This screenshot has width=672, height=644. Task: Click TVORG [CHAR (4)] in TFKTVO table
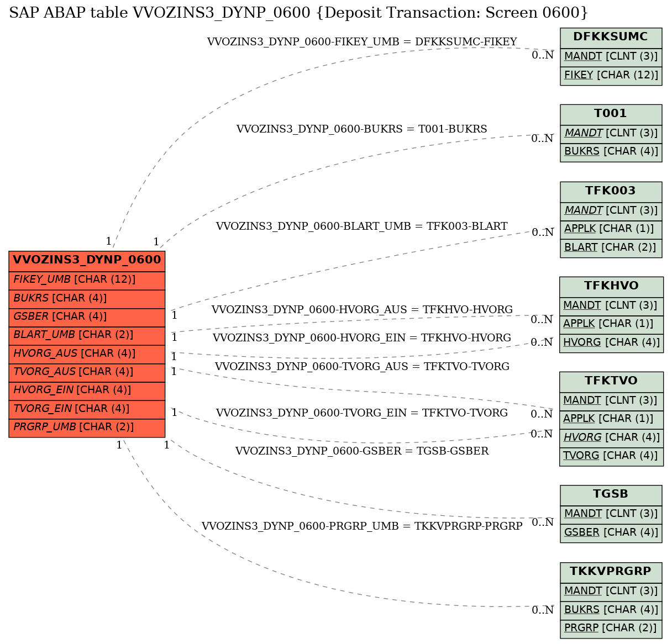click(611, 456)
